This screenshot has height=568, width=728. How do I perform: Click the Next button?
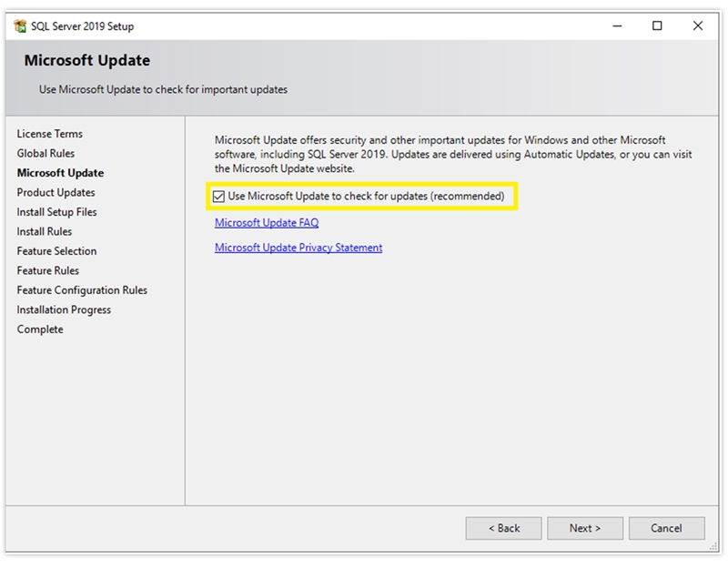(x=584, y=528)
